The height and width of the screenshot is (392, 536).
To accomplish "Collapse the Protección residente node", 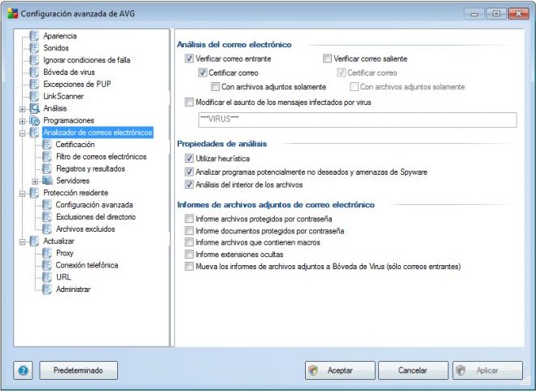I will tap(22, 194).
